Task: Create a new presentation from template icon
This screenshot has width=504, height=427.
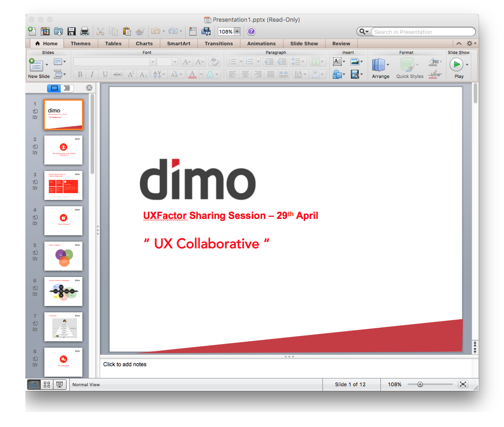Action: [x=45, y=31]
